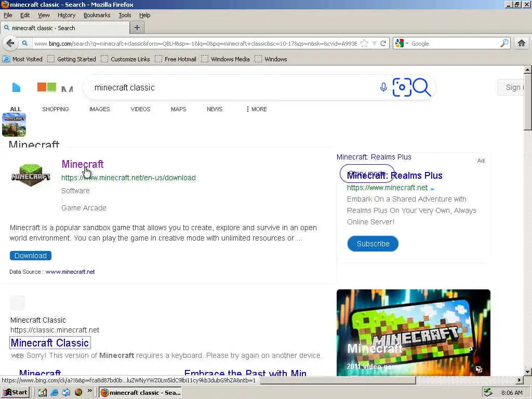Open the Windows bookmark
This screenshot has height=399, width=532.
pos(271,59)
